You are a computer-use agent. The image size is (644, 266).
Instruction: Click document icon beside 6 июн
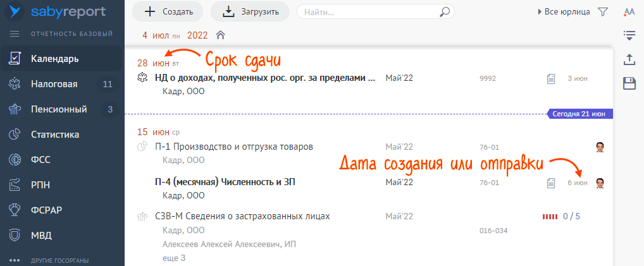tap(551, 183)
